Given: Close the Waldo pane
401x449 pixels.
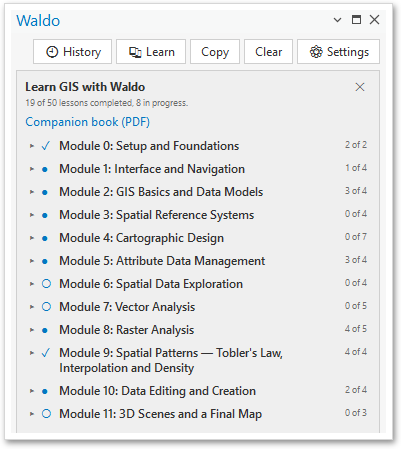Looking at the screenshot, I should tap(375, 20).
